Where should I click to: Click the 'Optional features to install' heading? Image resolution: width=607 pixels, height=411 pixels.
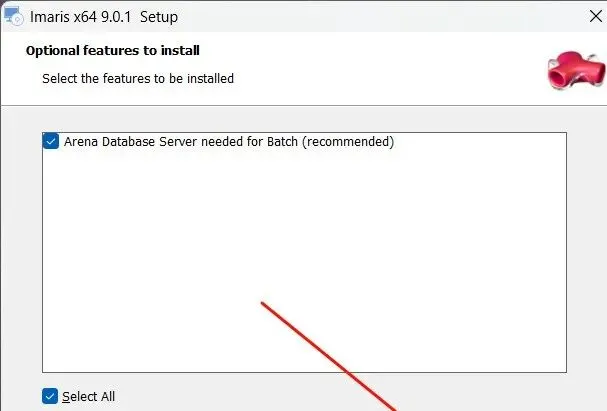(113, 50)
